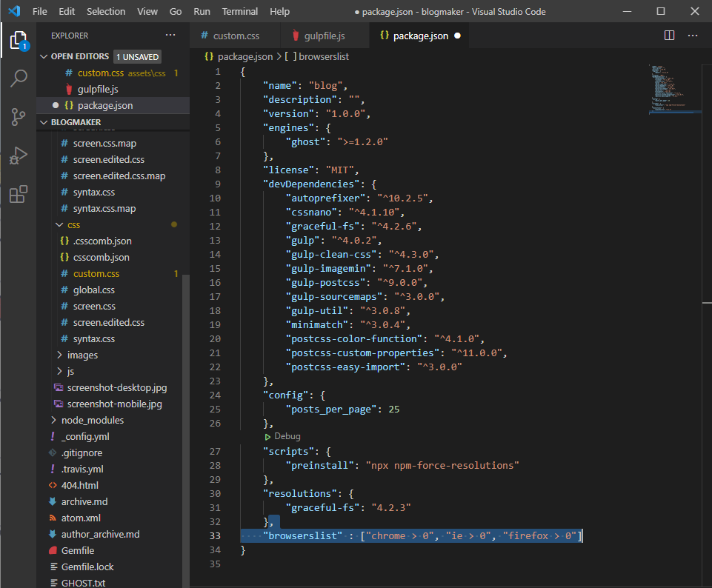This screenshot has width=712, height=588.
Task: Expand the images folder
Action: [59, 355]
